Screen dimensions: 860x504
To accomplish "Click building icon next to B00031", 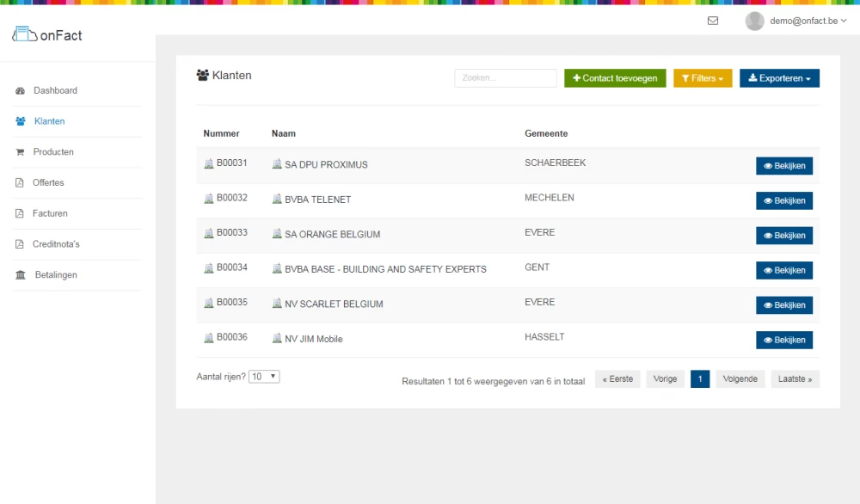I will pyautogui.click(x=208, y=163).
